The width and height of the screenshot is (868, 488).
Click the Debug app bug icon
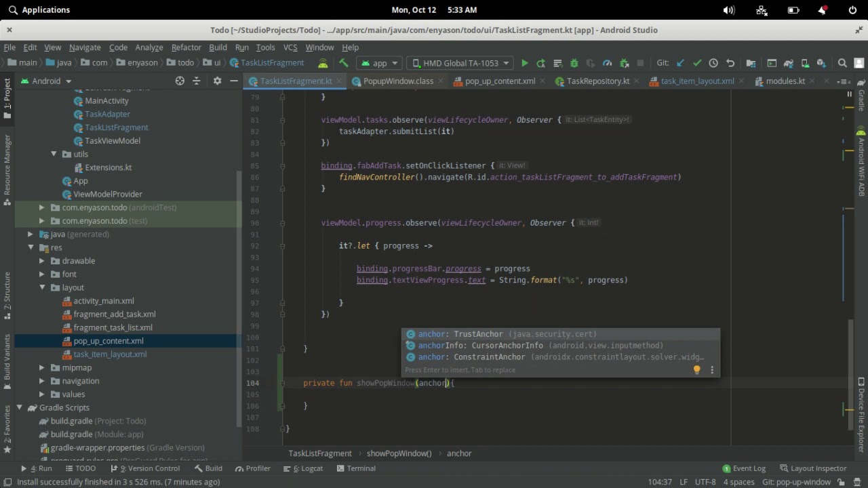(574, 63)
